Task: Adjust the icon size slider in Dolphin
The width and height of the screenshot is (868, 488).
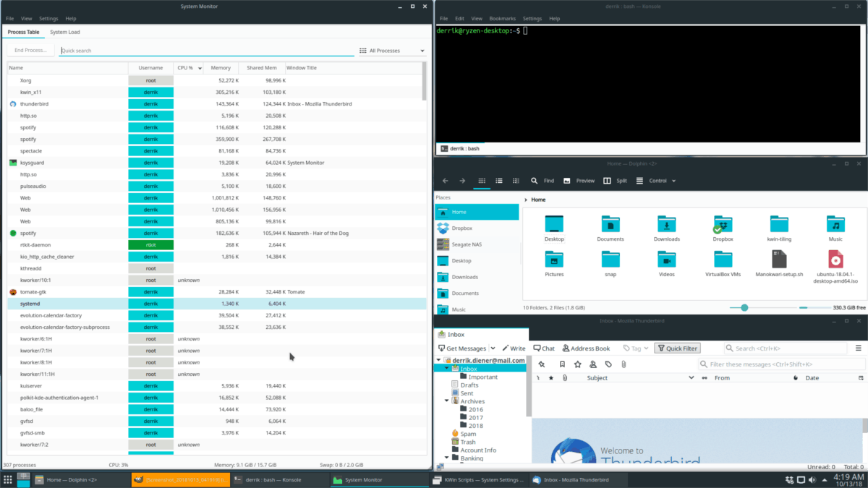Action: click(744, 307)
